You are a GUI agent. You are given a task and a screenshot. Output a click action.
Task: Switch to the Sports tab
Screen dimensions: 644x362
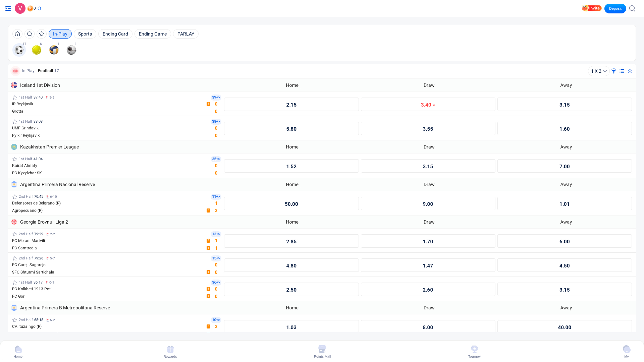(85, 34)
